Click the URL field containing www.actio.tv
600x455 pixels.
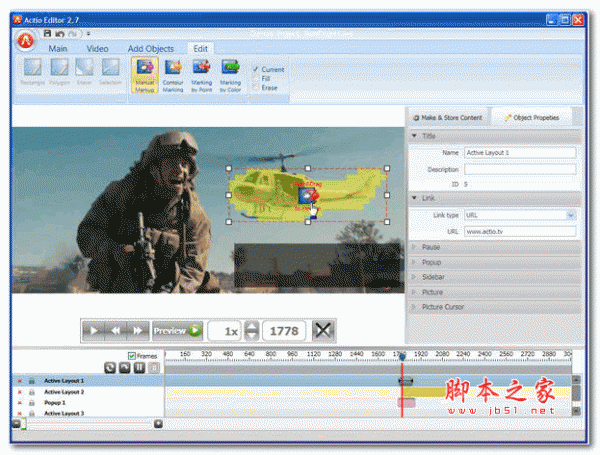[x=520, y=232]
